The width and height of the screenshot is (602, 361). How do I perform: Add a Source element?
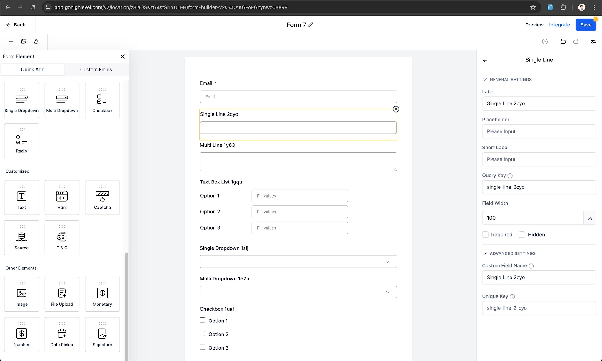[x=22, y=237]
